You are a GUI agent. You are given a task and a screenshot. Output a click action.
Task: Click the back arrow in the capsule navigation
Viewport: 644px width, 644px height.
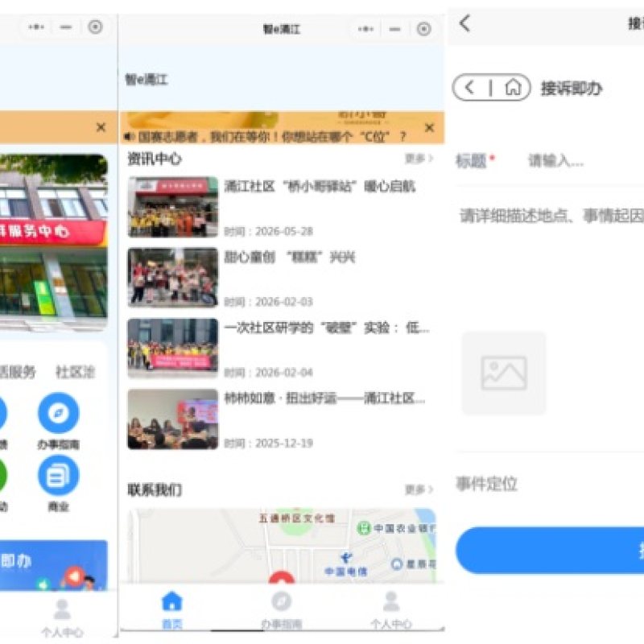pos(470,88)
